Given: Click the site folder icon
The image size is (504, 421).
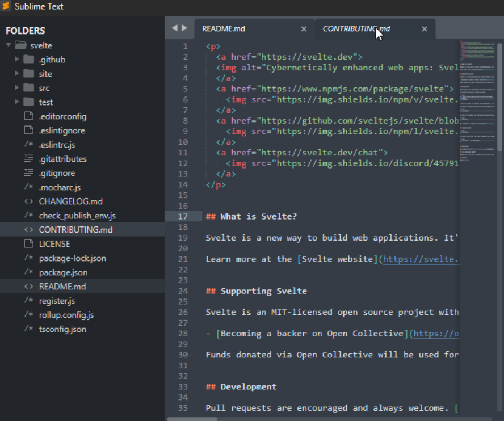Looking at the screenshot, I should pyautogui.click(x=28, y=74).
